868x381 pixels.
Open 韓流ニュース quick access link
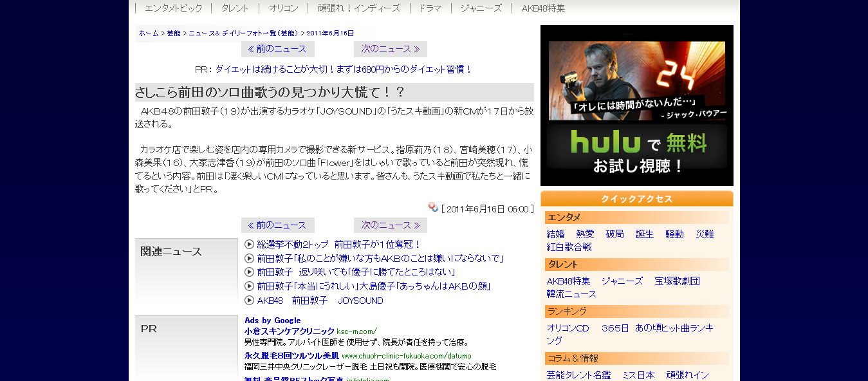572,294
